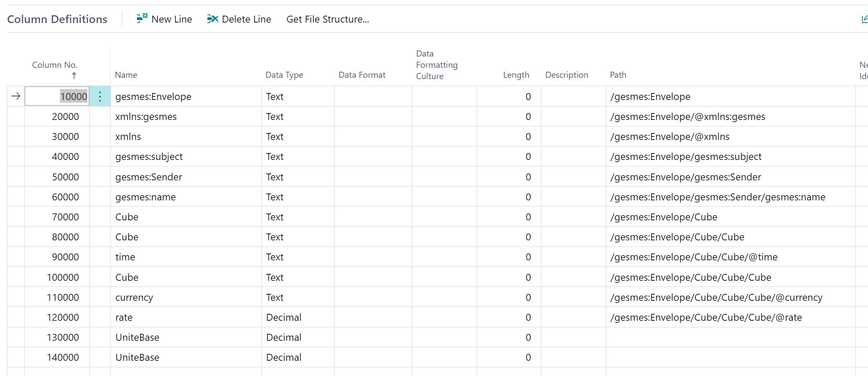
Task: Select the currency row name cell
Action: [x=186, y=297]
